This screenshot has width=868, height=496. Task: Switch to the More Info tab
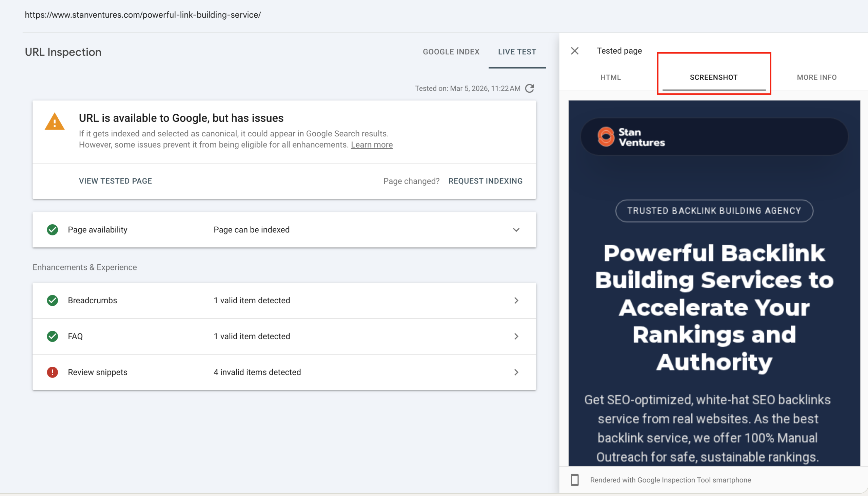[816, 77]
